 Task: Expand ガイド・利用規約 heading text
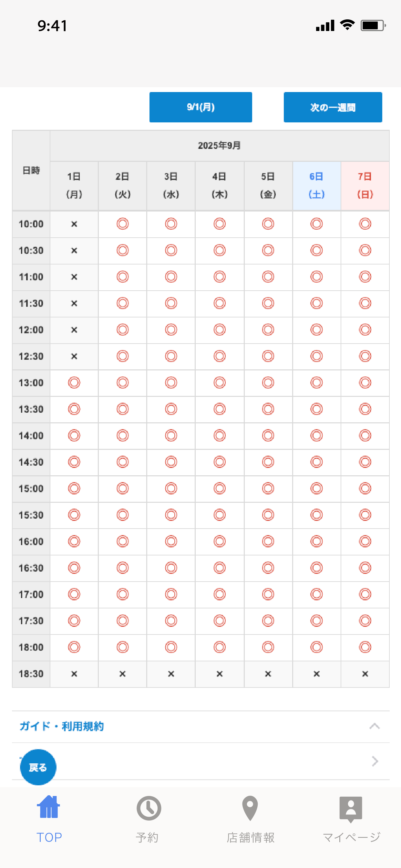(x=62, y=726)
